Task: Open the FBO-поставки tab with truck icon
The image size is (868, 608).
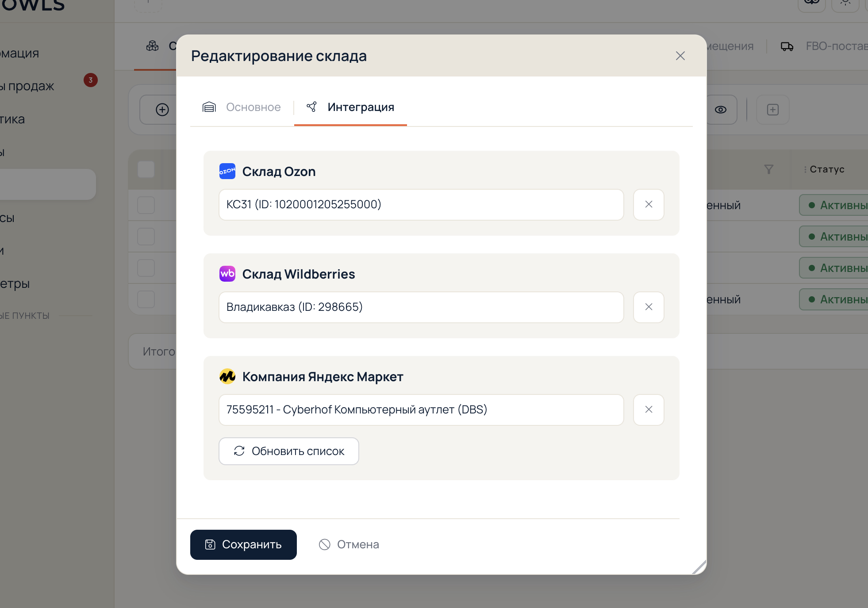Action: [824, 46]
